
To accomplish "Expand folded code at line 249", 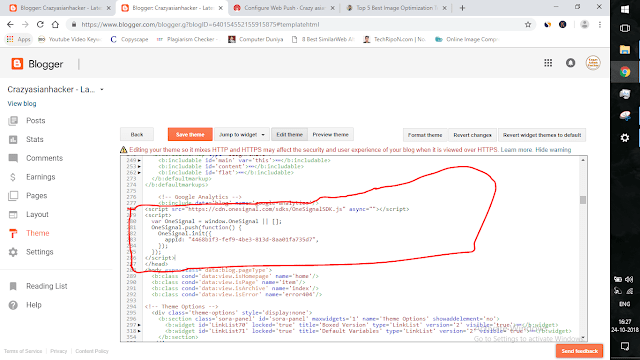I will (x=139, y=160).
